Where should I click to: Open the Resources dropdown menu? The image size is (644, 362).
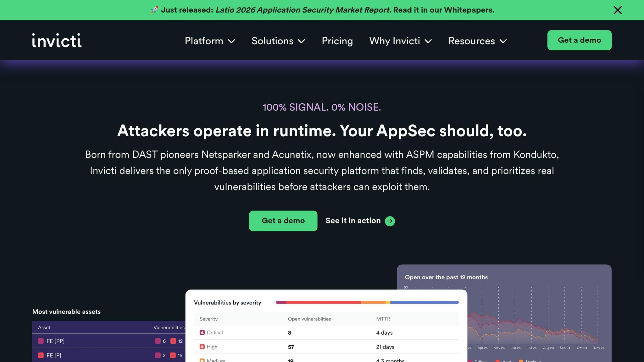pos(477,41)
